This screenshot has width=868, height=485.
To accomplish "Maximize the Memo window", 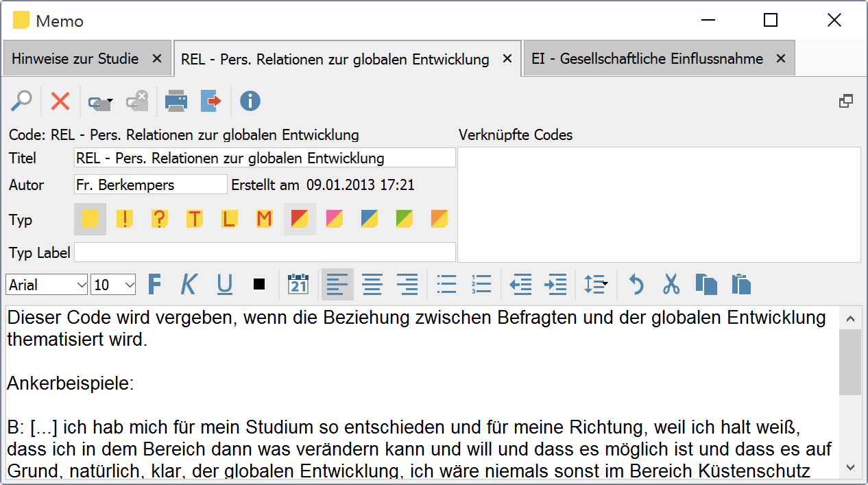I will pyautogui.click(x=771, y=21).
